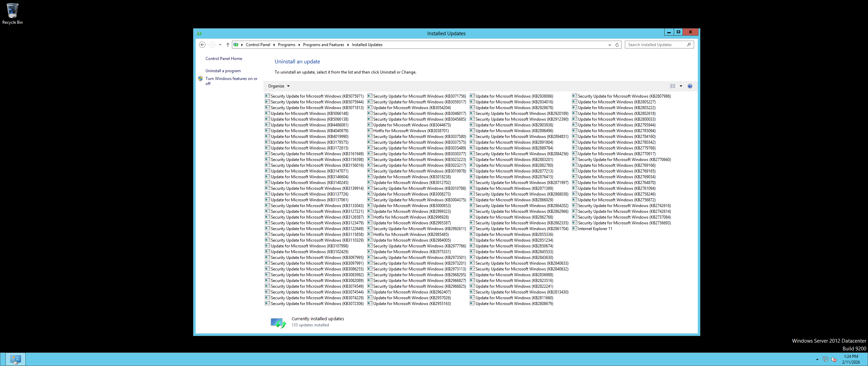The height and width of the screenshot is (366, 868).
Task: Expand the Organize dropdown
Action: 279,86
